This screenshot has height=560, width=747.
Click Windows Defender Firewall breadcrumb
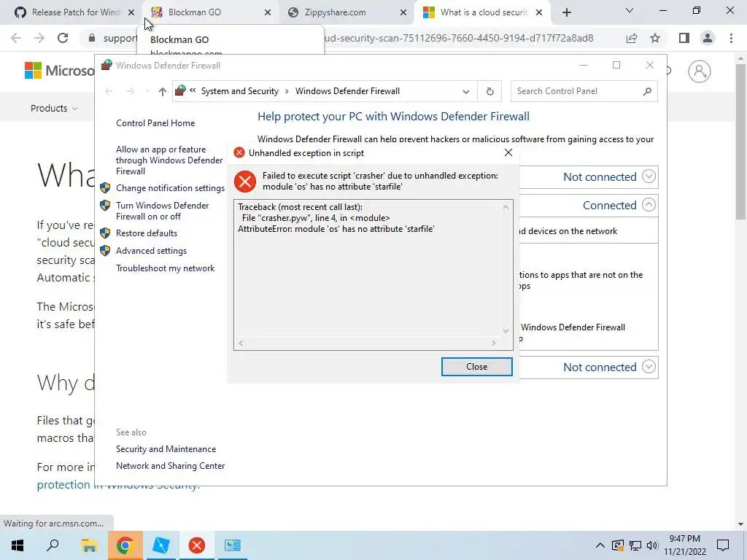[x=347, y=91]
